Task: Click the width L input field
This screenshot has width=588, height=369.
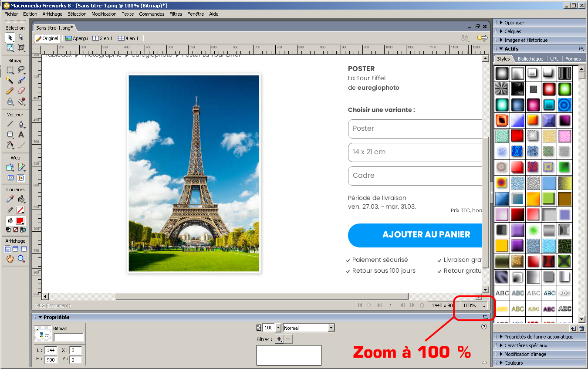Action: (51, 351)
